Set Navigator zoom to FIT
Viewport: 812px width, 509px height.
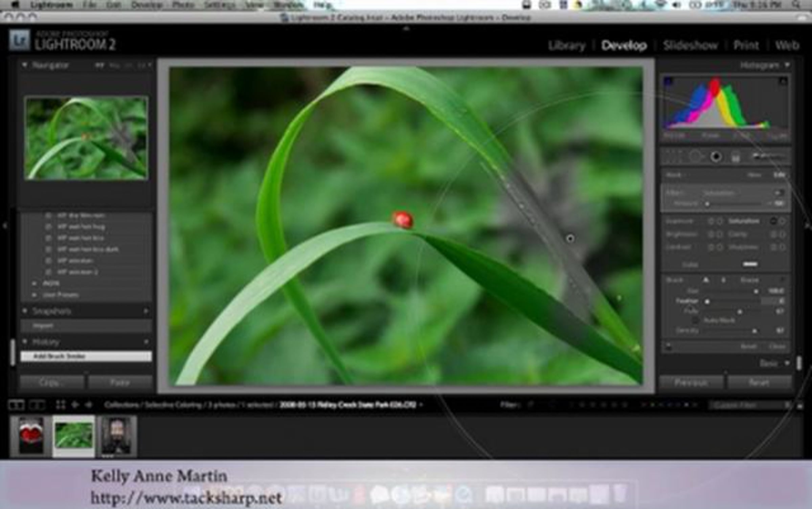[99, 65]
